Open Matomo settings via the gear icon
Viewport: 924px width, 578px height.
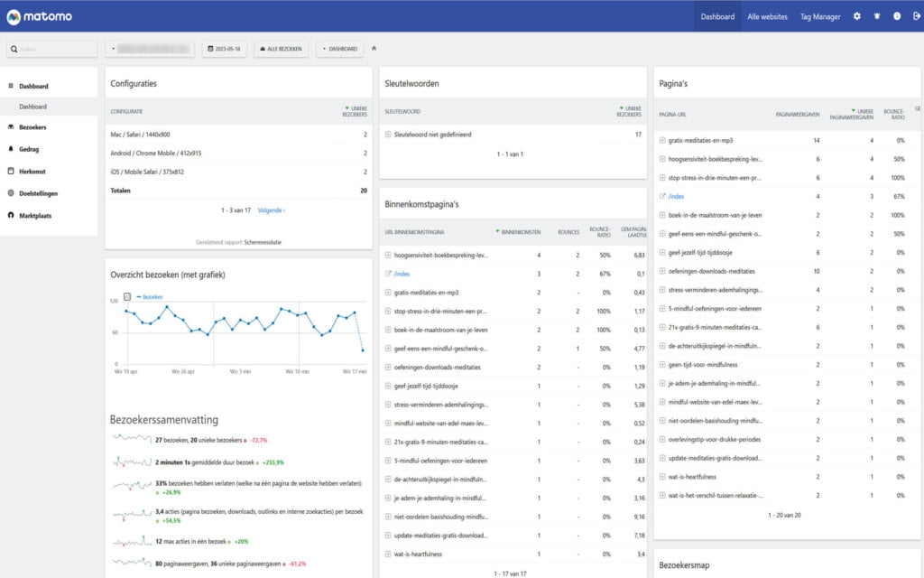[x=856, y=15]
